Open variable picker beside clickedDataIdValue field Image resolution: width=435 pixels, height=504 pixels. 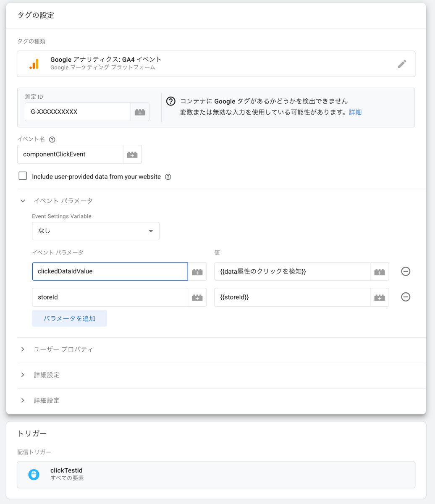click(x=197, y=272)
